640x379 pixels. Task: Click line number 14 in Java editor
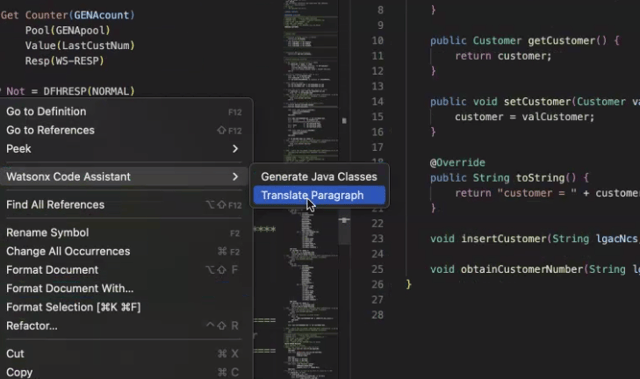point(378,102)
